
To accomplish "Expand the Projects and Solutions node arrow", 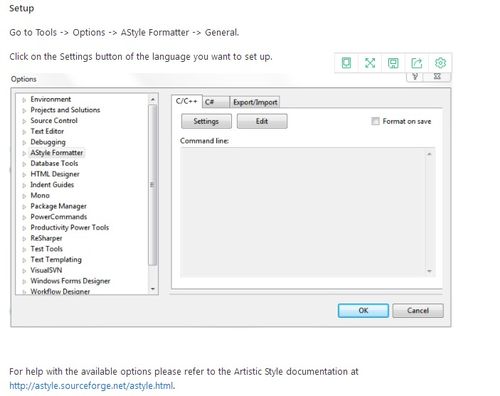I will click(24, 110).
